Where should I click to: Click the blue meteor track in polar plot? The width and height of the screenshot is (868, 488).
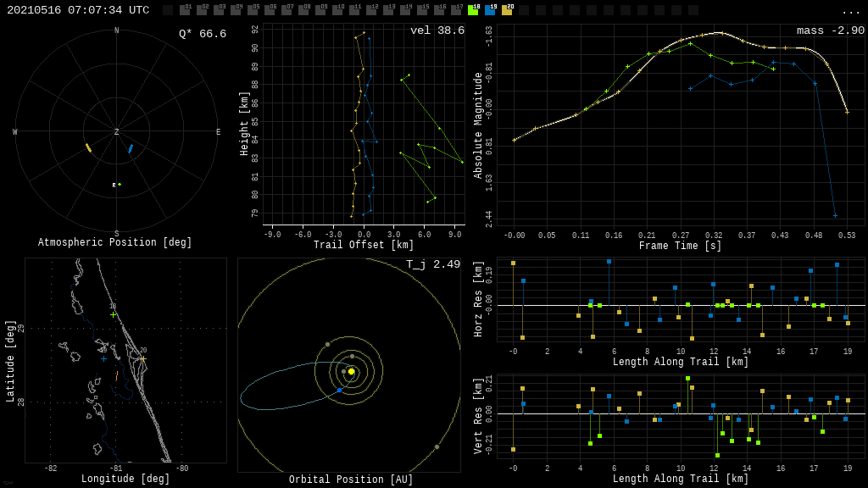click(131, 148)
